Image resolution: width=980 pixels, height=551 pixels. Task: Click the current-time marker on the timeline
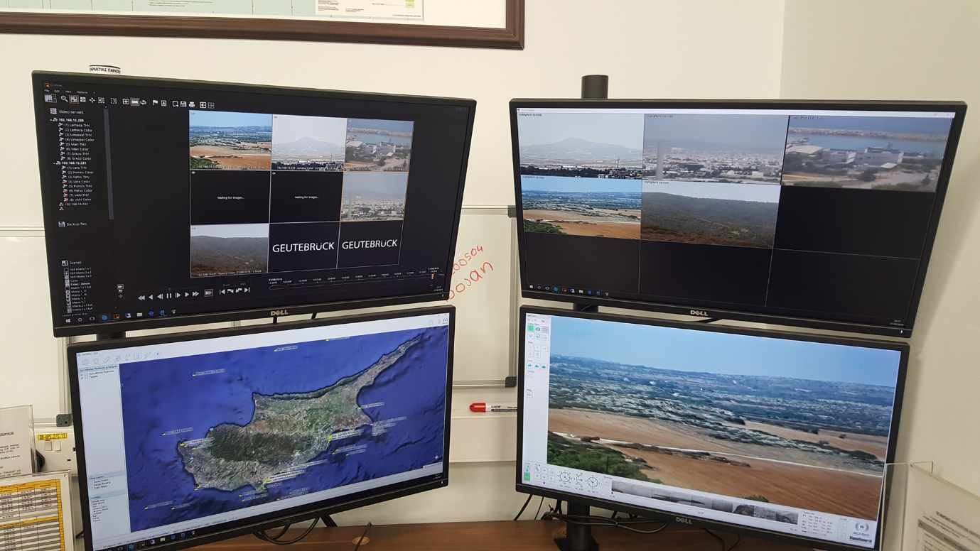click(x=433, y=276)
